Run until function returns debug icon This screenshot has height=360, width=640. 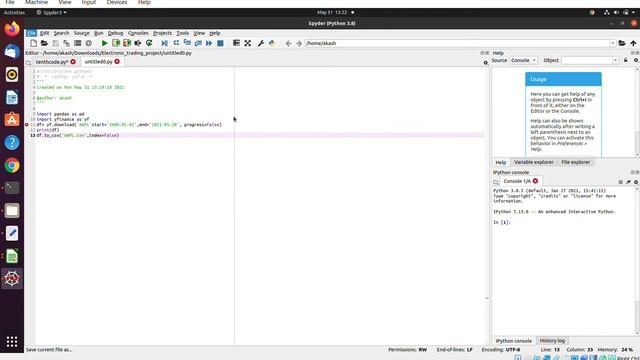click(x=198, y=43)
